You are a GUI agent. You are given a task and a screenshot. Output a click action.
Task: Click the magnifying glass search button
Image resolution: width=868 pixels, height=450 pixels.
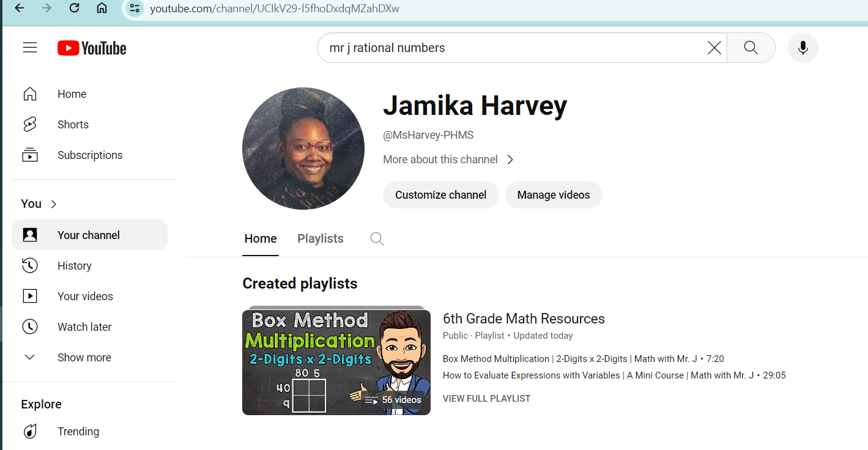pos(751,48)
